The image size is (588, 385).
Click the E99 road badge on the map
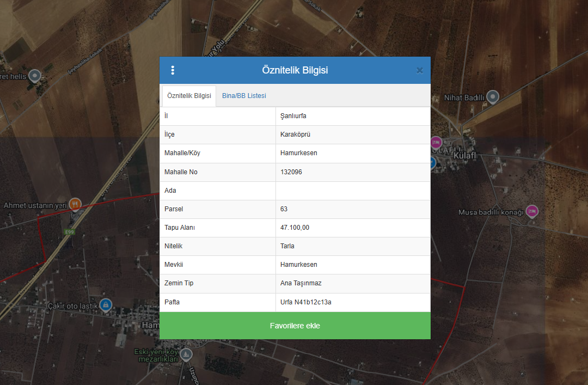tap(69, 232)
